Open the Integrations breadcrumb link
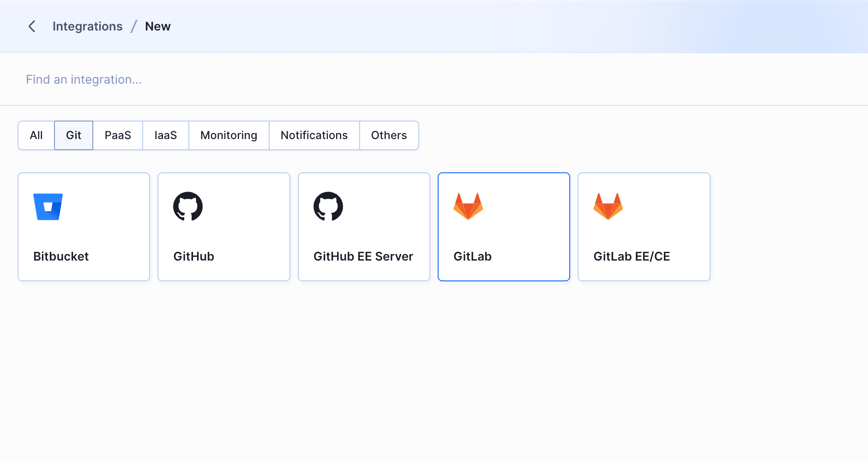Viewport: 868px width, 462px height. (88, 26)
